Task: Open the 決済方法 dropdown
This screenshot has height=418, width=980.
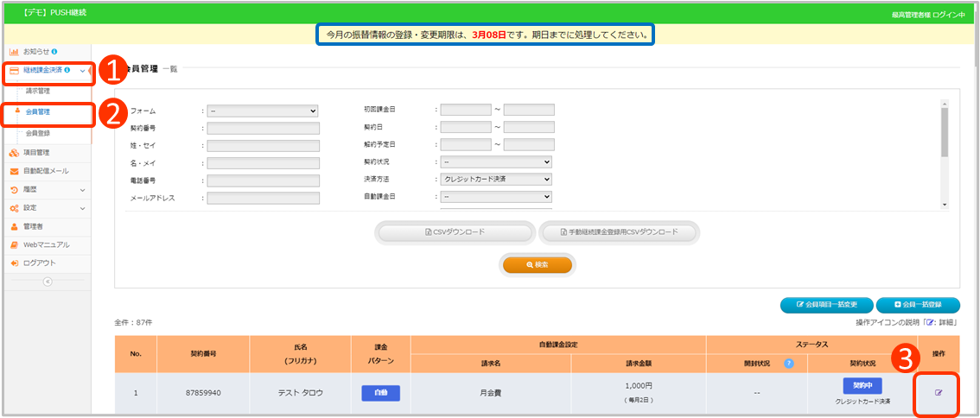Action: tap(495, 180)
